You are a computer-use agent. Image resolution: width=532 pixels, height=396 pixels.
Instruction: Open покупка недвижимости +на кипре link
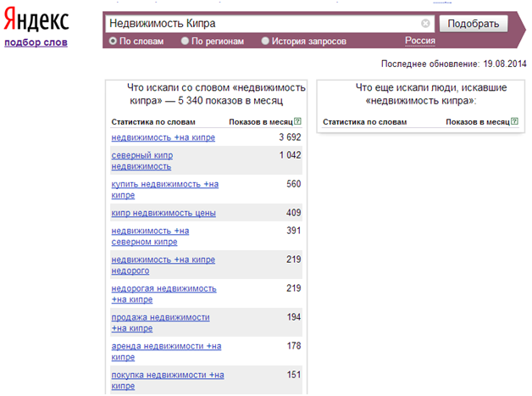click(168, 381)
